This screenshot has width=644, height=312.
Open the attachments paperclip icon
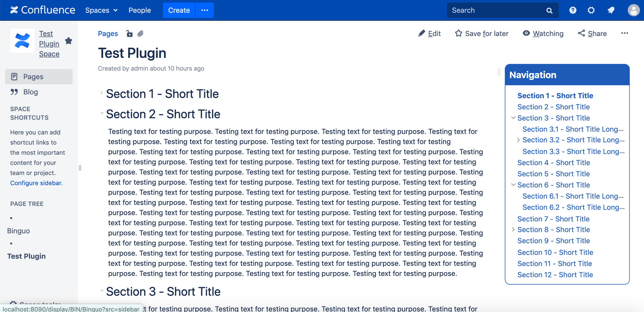[x=140, y=34]
